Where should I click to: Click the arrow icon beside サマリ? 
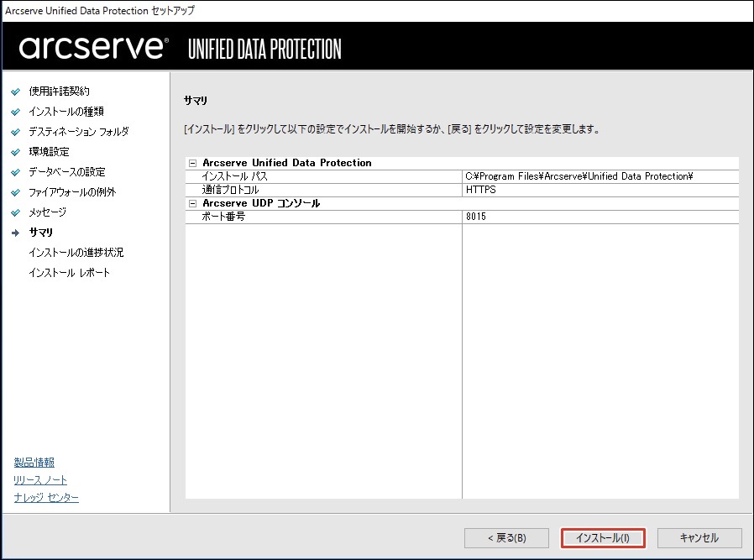[x=16, y=233]
